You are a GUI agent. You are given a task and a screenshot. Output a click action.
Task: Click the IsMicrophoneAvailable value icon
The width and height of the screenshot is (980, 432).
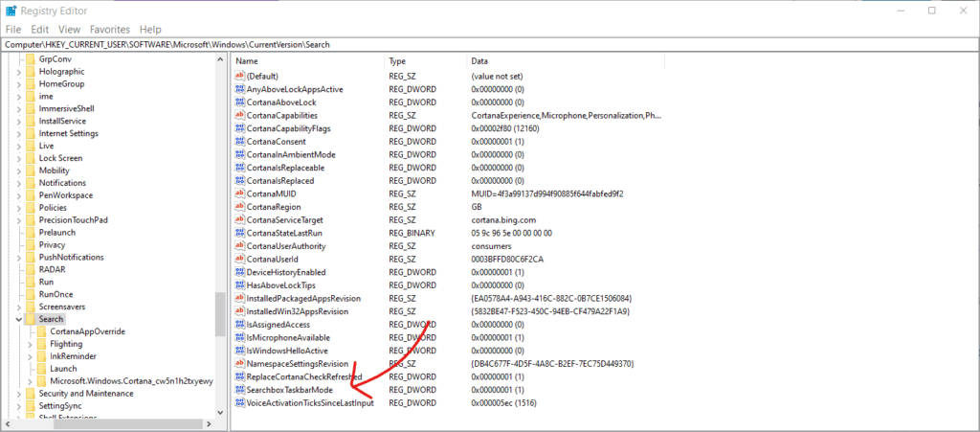point(239,337)
